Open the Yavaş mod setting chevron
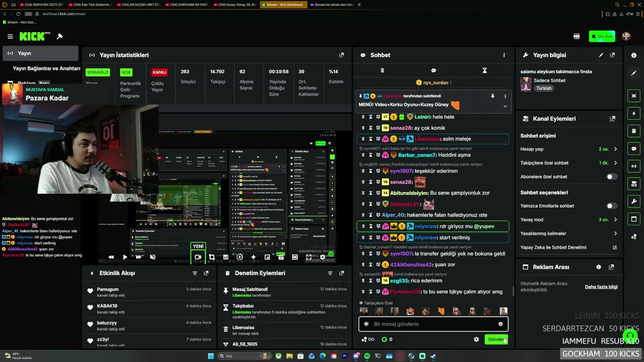 [615, 220]
